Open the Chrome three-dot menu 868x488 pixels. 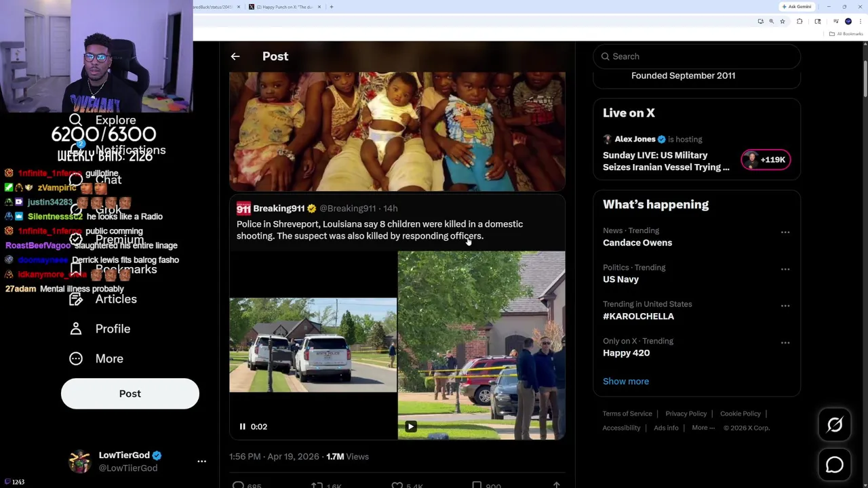pyautogui.click(x=860, y=22)
